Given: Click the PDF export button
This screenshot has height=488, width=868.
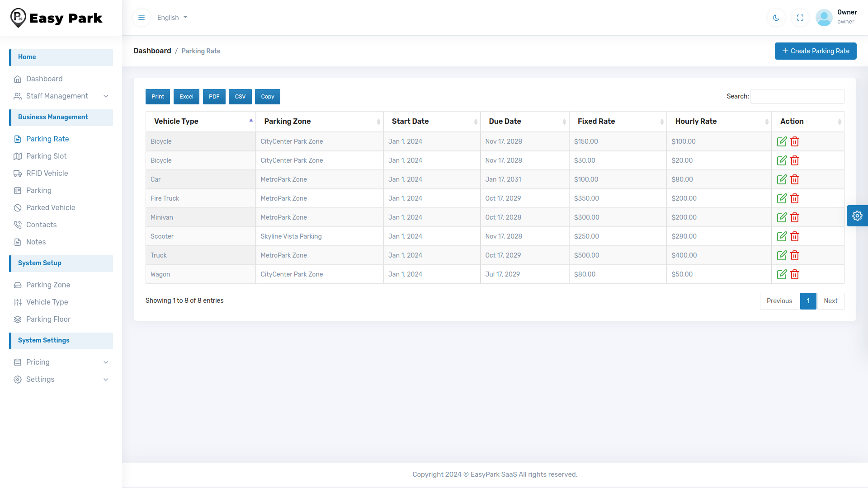Looking at the screenshot, I should point(214,97).
